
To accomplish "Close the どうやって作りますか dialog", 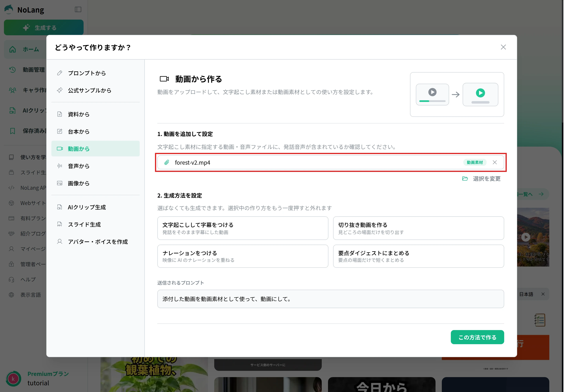I will 503,47.
